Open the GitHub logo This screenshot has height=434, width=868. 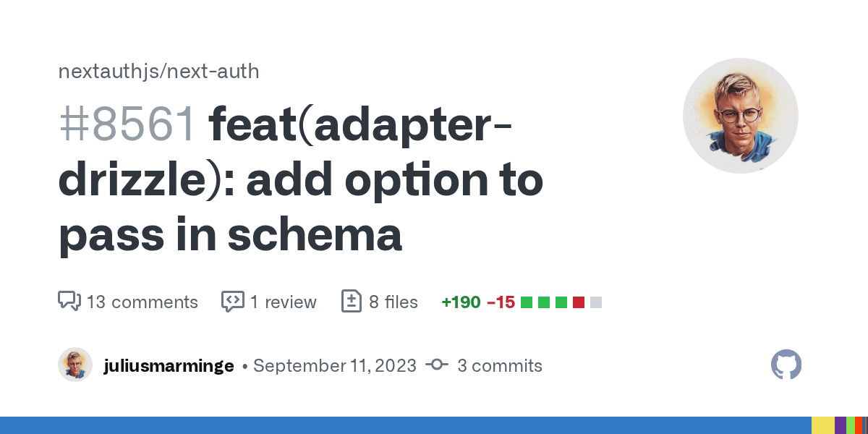click(x=786, y=365)
